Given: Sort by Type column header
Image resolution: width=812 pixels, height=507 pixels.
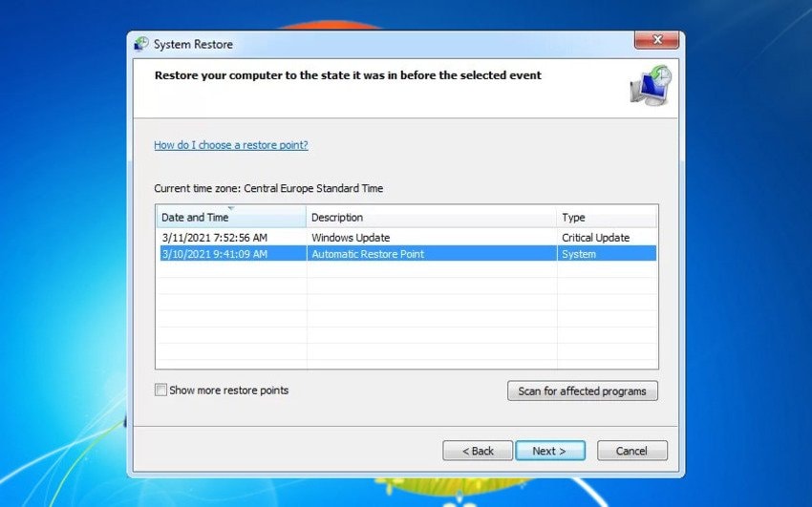Looking at the screenshot, I should [607, 218].
